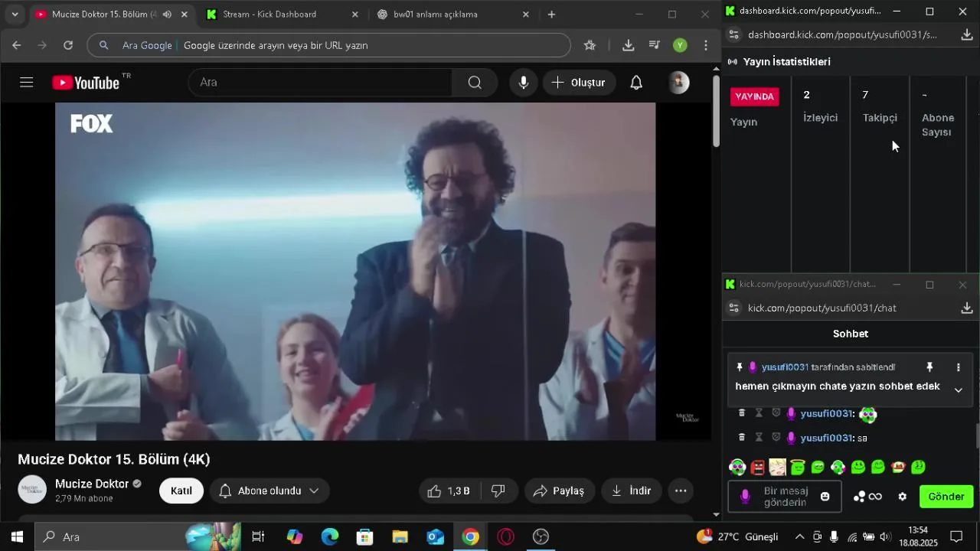Click site info icon in Kick dashboard popout
Viewport: 980px width, 551px height.
733,34
